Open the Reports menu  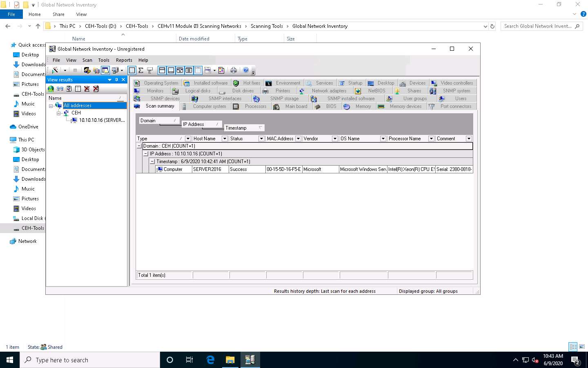coord(124,60)
